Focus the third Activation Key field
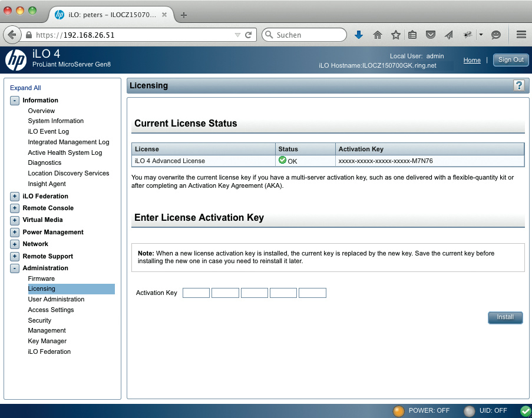Screen dimensions: 532x418 [x=255, y=293]
